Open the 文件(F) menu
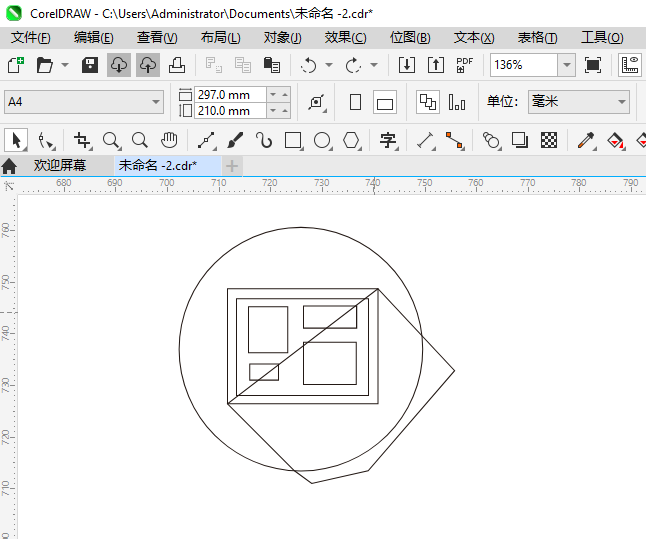This screenshot has height=539, width=646. click(x=30, y=38)
